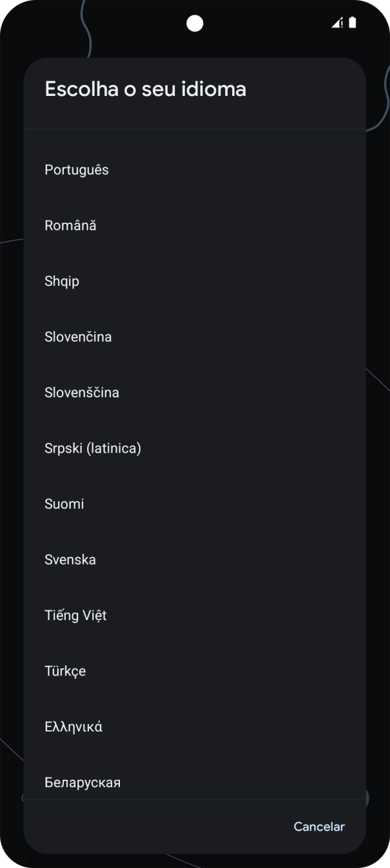Tap the front camera cutout dot
The height and width of the screenshot is (868, 390).
[195, 23]
